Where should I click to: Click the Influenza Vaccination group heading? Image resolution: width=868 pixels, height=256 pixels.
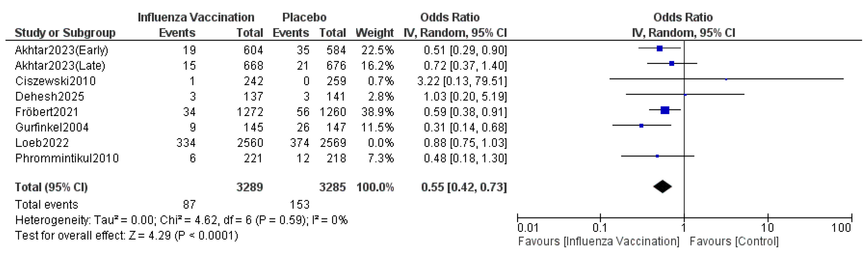tap(196, 17)
